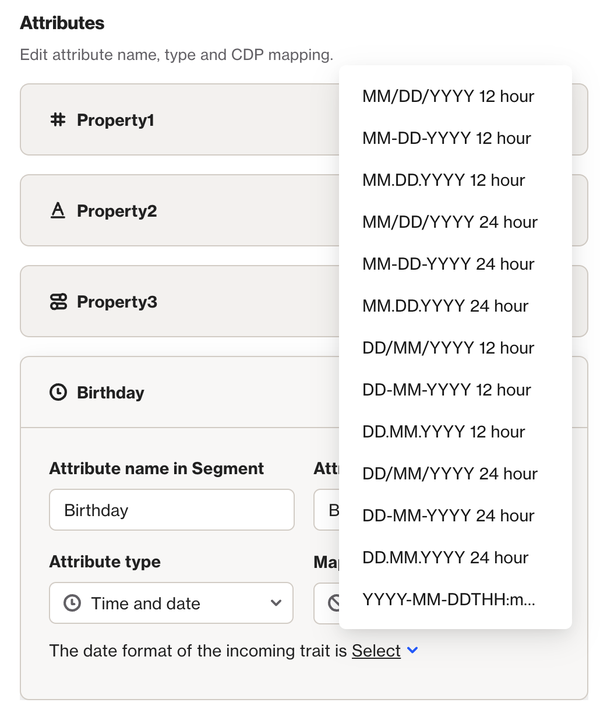Image resolution: width=600 pixels, height=706 pixels.
Task: Expand the Property3 attribute row
Action: click(180, 302)
